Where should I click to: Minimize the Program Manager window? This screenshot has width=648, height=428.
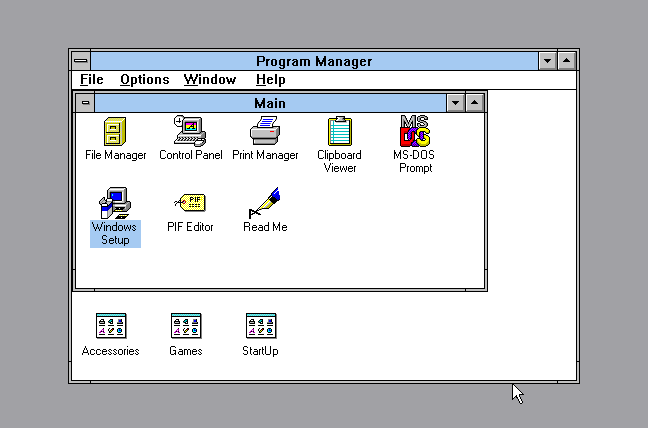pyautogui.click(x=548, y=61)
